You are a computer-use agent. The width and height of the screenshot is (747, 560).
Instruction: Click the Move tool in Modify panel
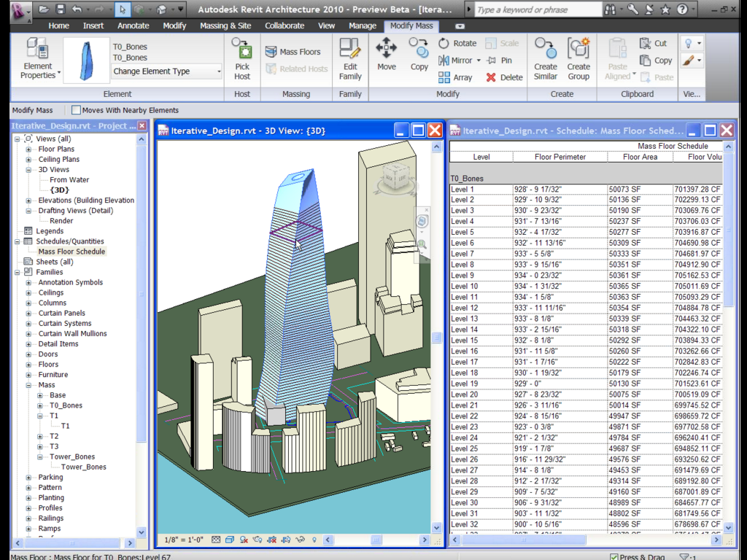tap(386, 55)
